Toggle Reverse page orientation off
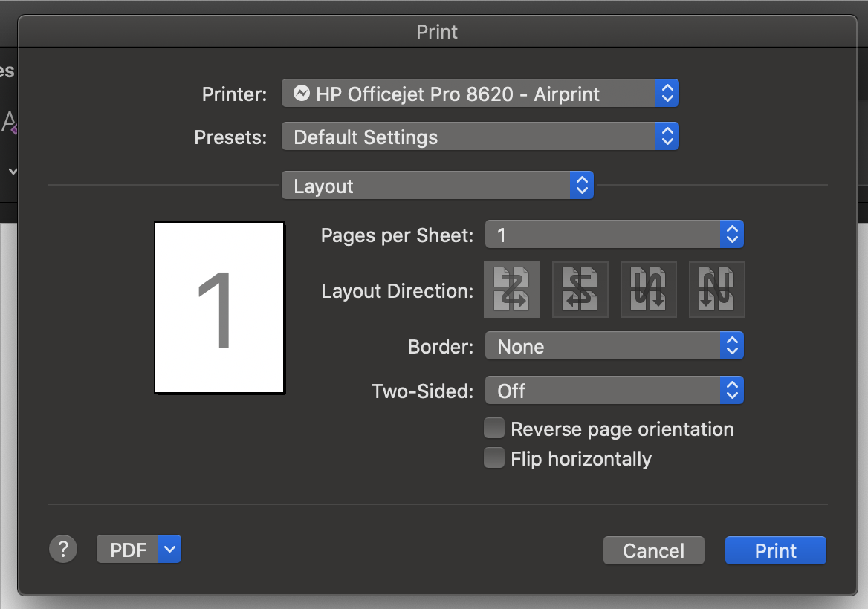The image size is (868, 609). click(494, 428)
